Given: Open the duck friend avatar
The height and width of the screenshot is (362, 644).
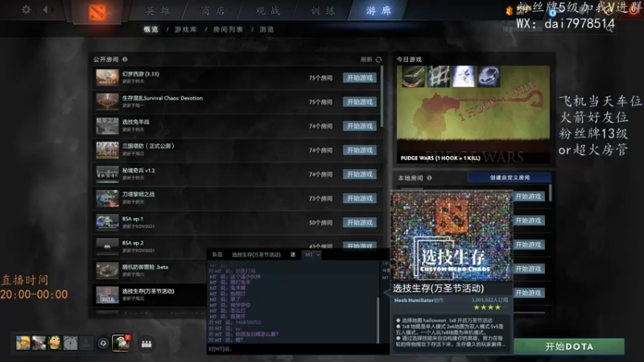Looking at the screenshot, I should (55, 343).
